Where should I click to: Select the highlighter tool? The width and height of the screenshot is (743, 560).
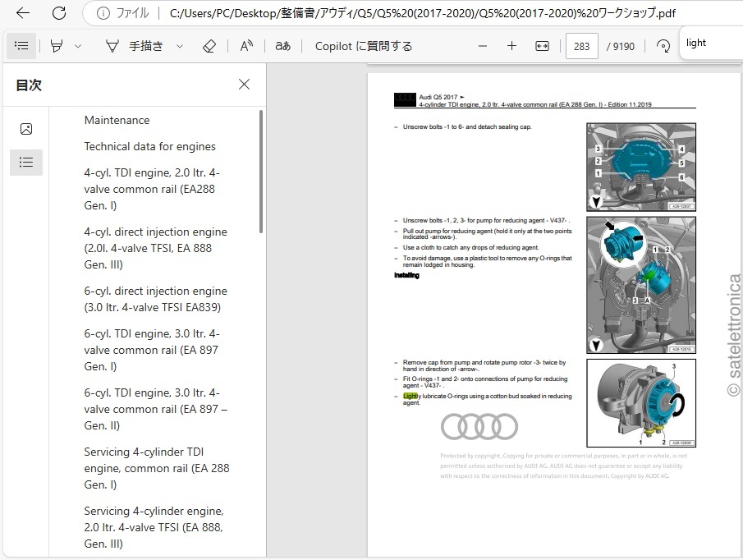pyautogui.click(x=57, y=46)
